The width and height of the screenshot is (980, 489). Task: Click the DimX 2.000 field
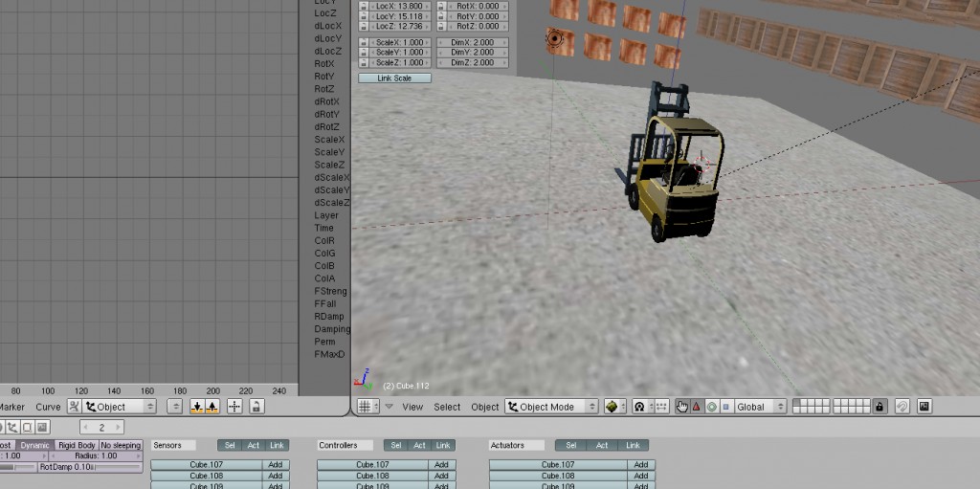pos(473,42)
